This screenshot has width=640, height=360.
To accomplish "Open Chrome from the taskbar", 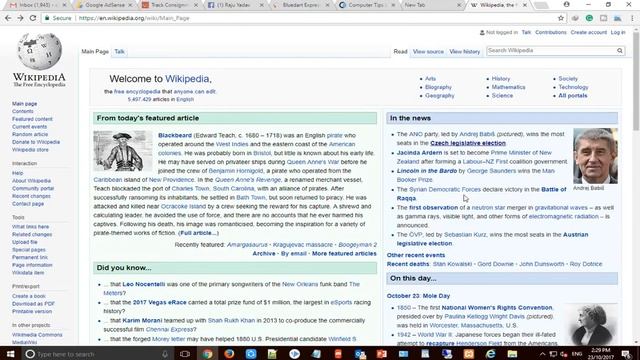I will [x=207, y=354].
